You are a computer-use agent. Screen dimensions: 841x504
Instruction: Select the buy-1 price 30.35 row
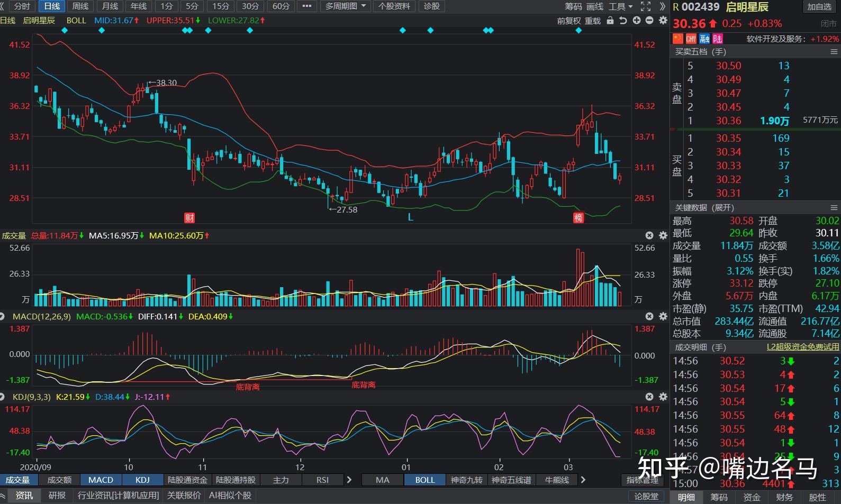click(x=756, y=138)
